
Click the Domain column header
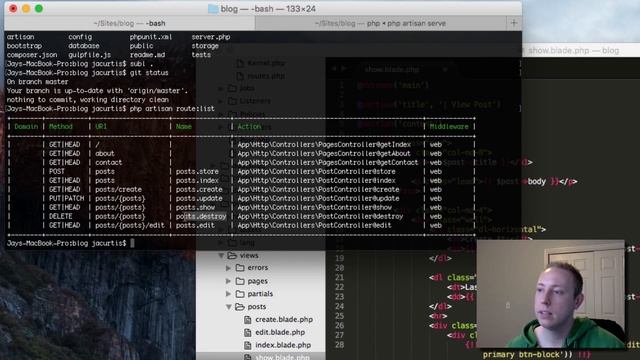pyautogui.click(x=26, y=127)
